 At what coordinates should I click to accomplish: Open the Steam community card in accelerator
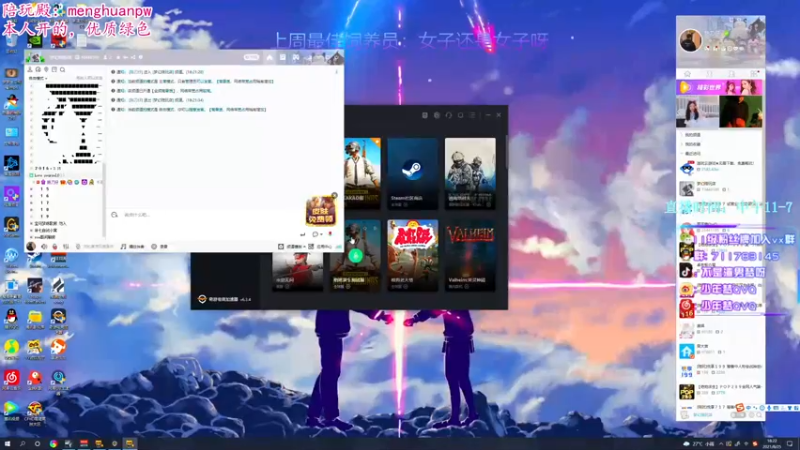[412, 173]
